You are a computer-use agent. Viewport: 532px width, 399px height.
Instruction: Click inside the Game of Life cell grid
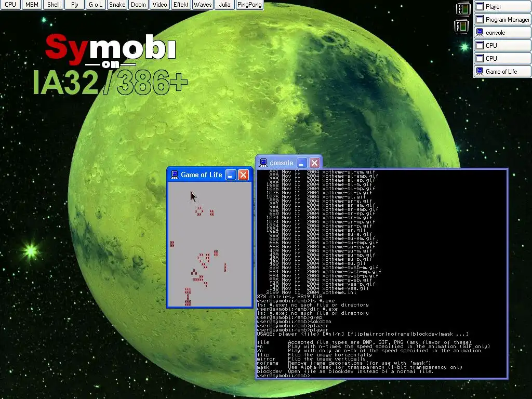pos(210,244)
